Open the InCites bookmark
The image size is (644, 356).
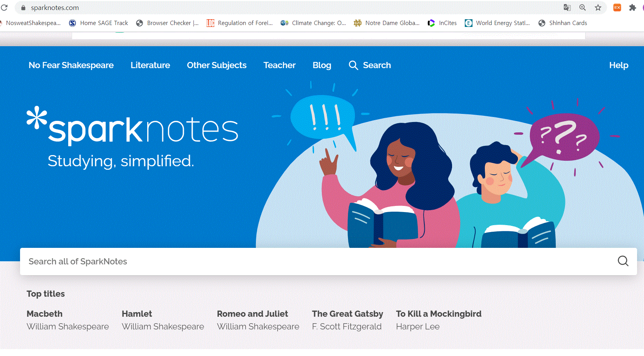[442, 23]
